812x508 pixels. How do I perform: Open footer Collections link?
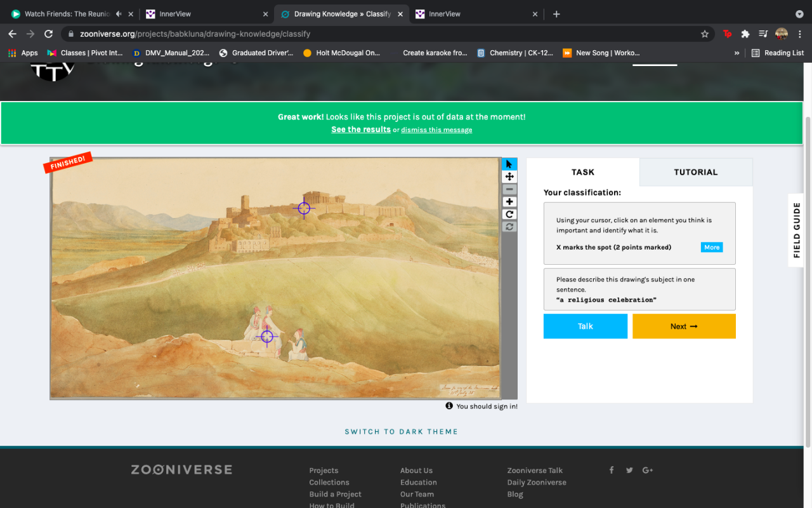point(329,483)
